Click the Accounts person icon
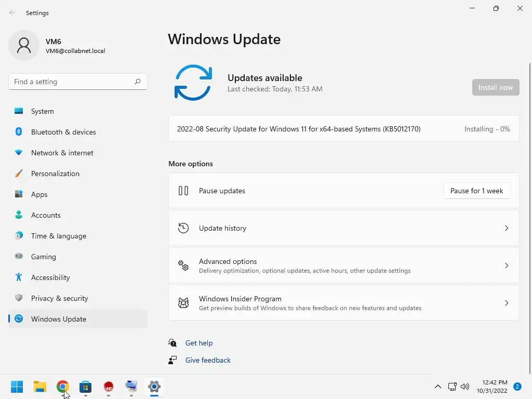Image resolution: width=532 pixels, height=399 pixels. [19, 215]
